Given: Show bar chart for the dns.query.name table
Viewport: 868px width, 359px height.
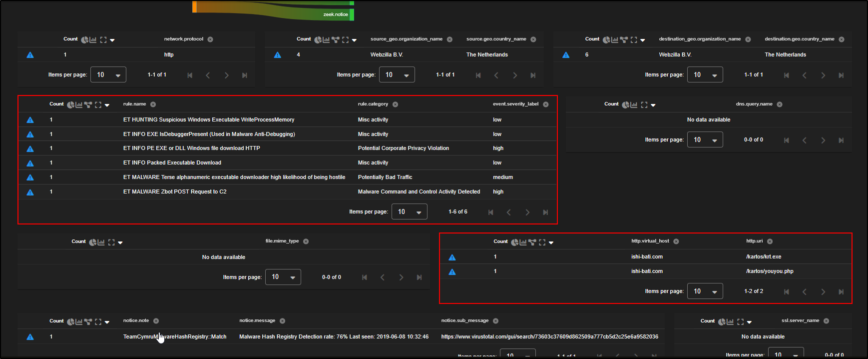Looking at the screenshot, I should (634, 104).
